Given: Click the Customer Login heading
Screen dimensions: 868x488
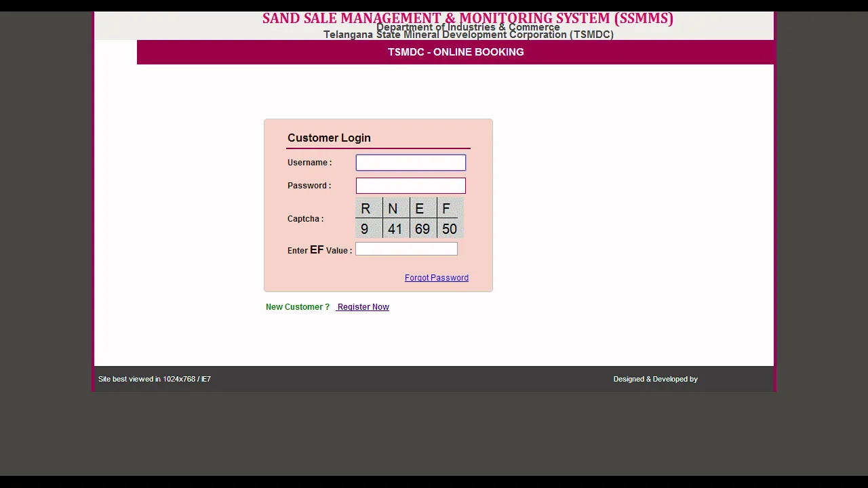Looking at the screenshot, I should click(x=329, y=138).
